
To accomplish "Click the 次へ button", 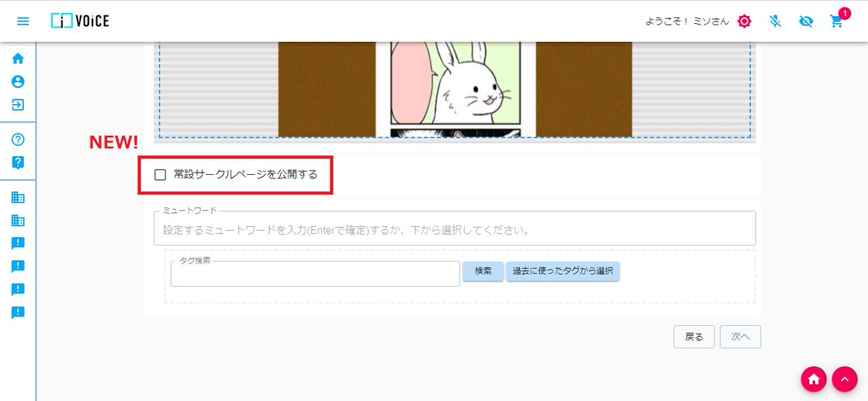I will (740, 337).
